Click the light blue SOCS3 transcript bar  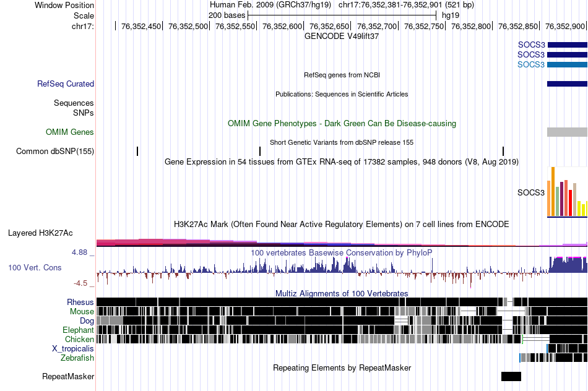568,65
